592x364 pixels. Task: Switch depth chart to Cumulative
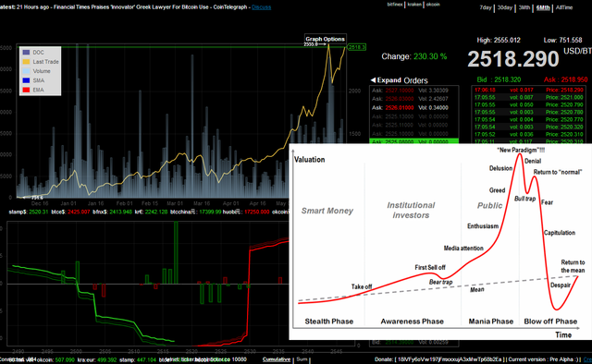point(277,359)
